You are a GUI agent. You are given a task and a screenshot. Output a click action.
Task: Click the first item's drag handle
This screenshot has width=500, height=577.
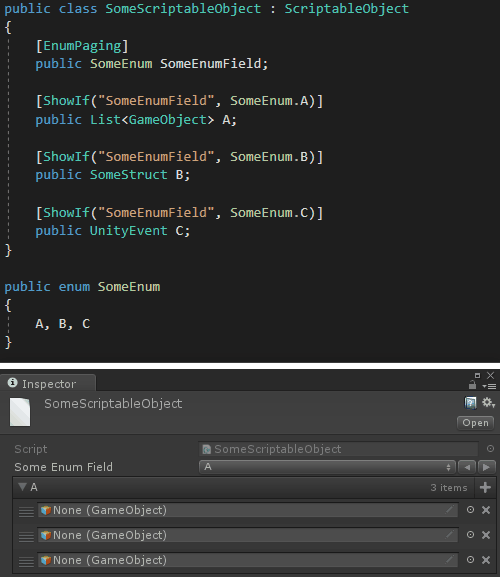(x=26, y=511)
